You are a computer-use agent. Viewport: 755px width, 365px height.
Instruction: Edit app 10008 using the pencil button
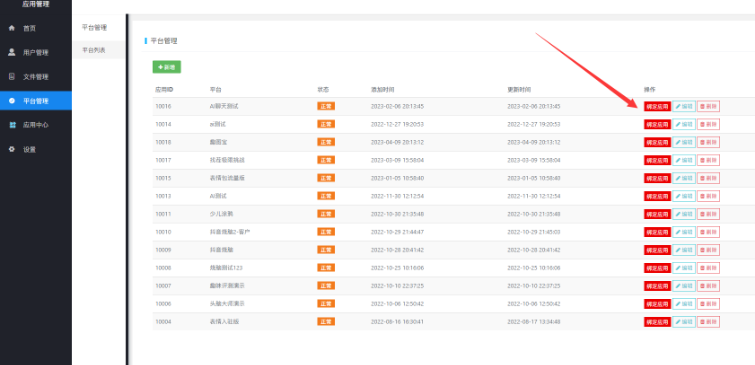pos(684,268)
